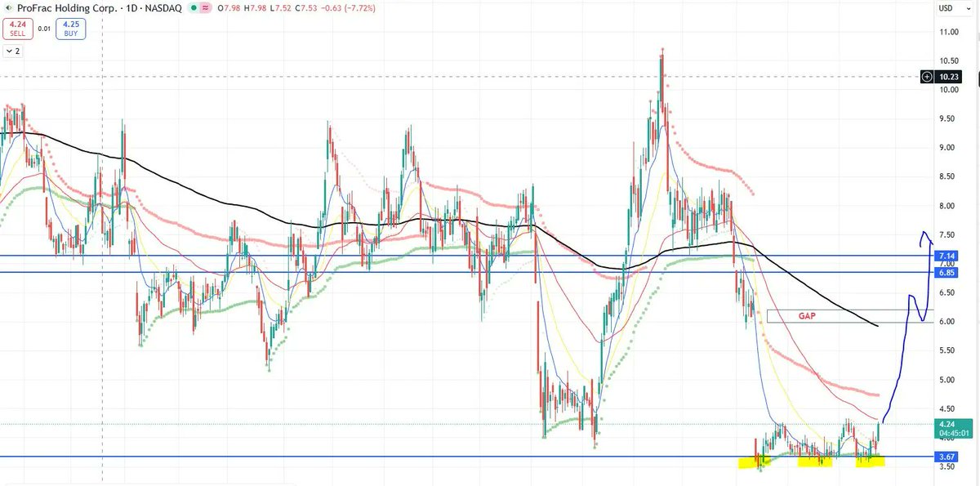
Task: Click the plus icon on the crosshair price
Action: click(927, 77)
